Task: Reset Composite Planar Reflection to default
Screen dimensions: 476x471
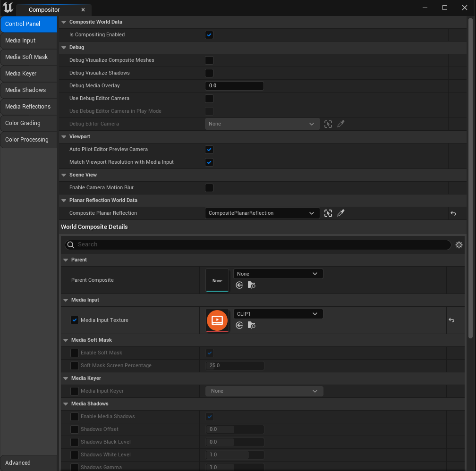Action: coord(453,213)
